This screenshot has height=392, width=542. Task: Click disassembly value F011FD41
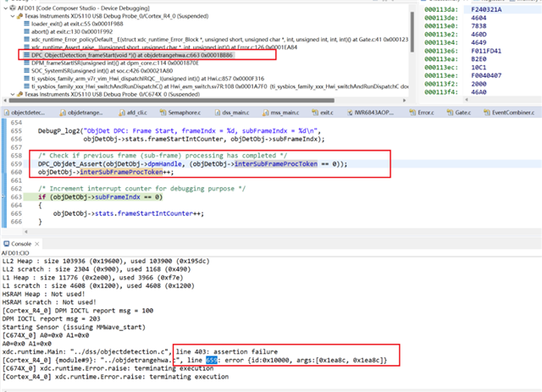(x=486, y=51)
